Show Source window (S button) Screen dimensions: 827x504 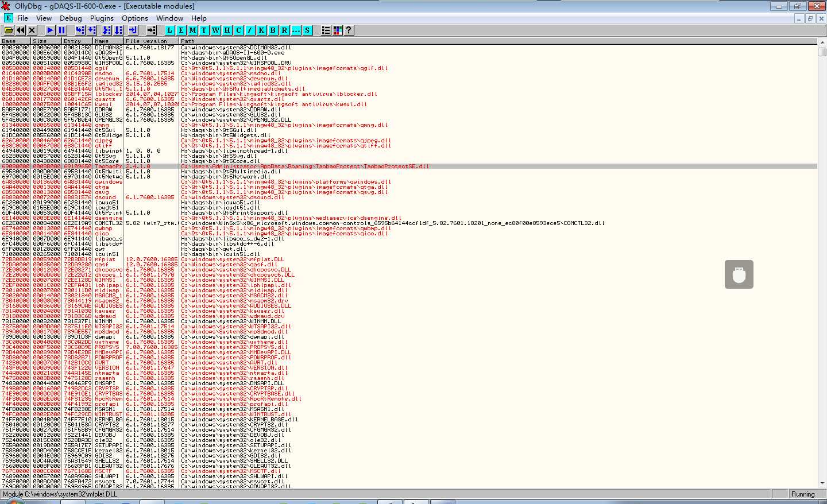coord(307,30)
